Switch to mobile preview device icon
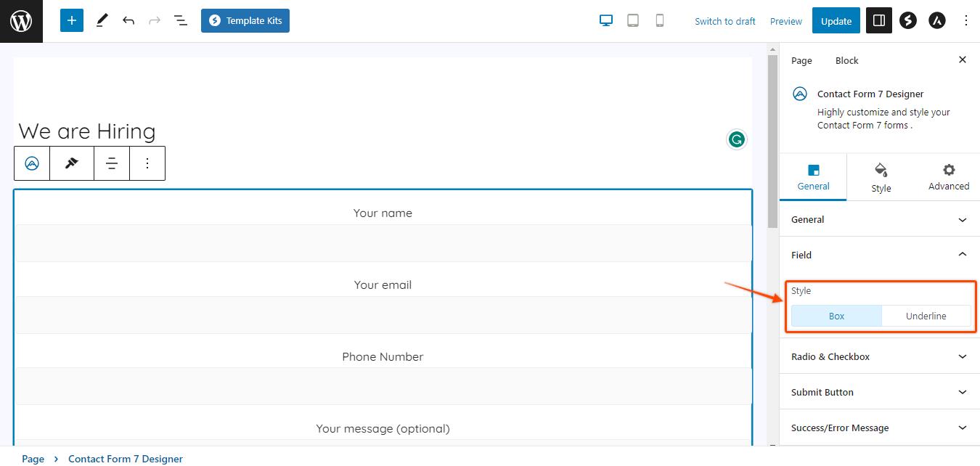This screenshot has width=980, height=466. pos(660,21)
